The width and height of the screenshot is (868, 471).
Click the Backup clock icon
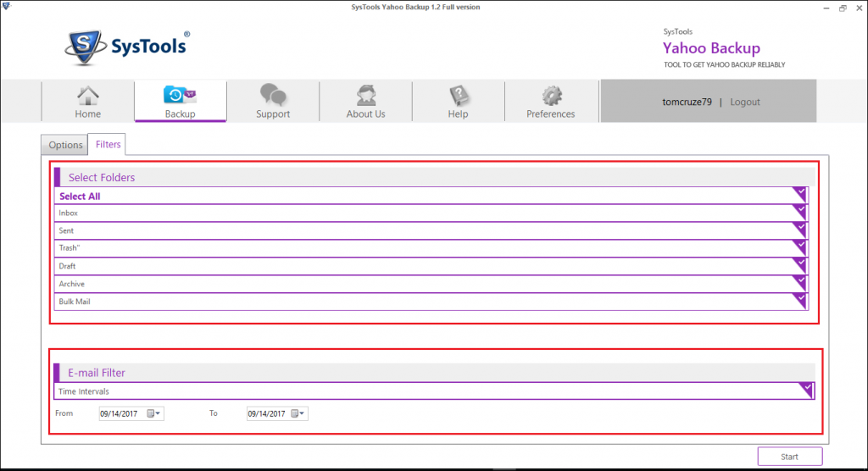coord(180,95)
